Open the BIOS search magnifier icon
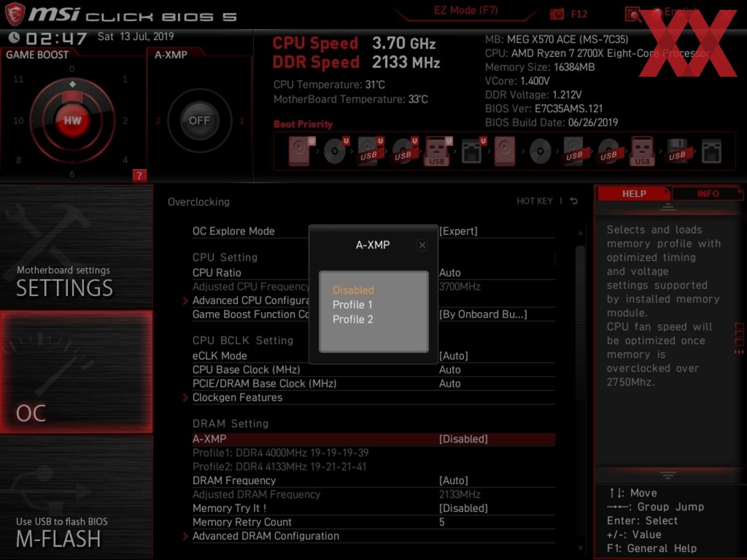Screen dimensions: 747x560 [x=632, y=14]
